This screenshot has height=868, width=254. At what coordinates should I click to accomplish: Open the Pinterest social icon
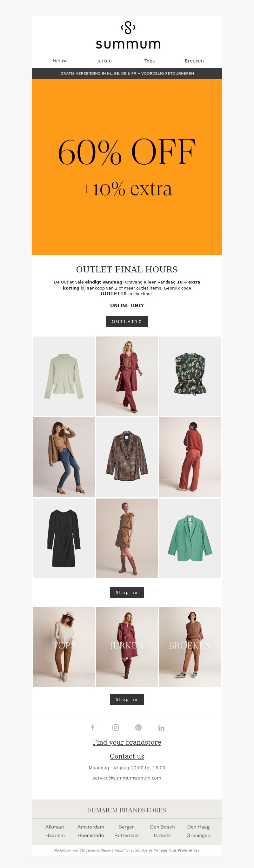[138, 728]
